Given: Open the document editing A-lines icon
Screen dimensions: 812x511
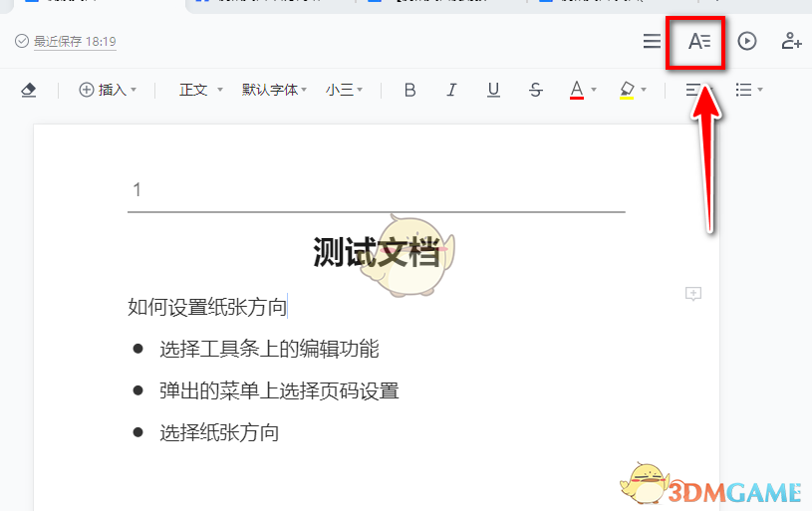Looking at the screenshot, I should pos(698,41).
